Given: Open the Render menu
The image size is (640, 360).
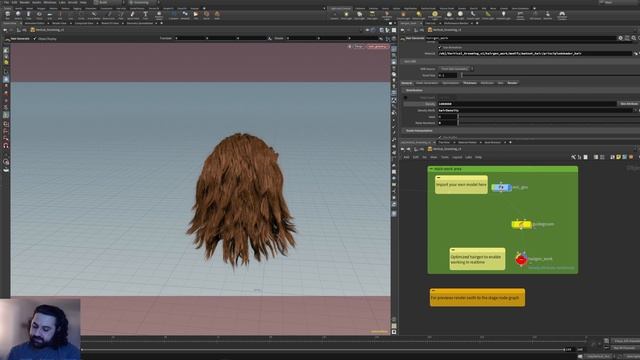Looking at the screenshot, I should point(24,2).
